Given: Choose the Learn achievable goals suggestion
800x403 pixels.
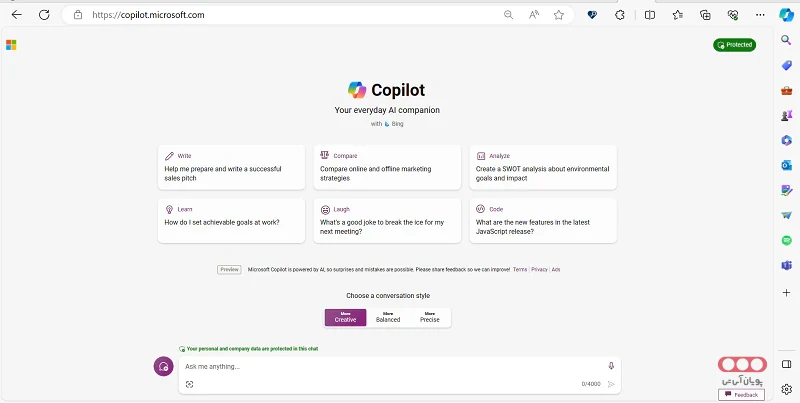Looking at the screenshot, I should 232,221.
